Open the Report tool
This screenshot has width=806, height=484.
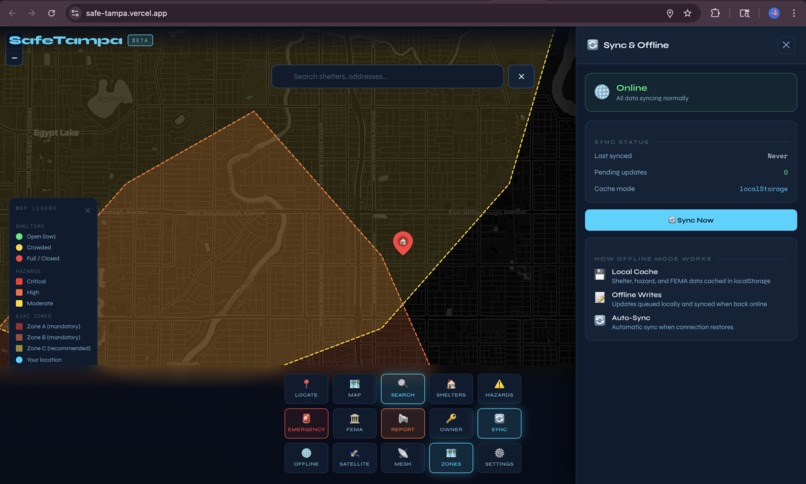point(402,423)
